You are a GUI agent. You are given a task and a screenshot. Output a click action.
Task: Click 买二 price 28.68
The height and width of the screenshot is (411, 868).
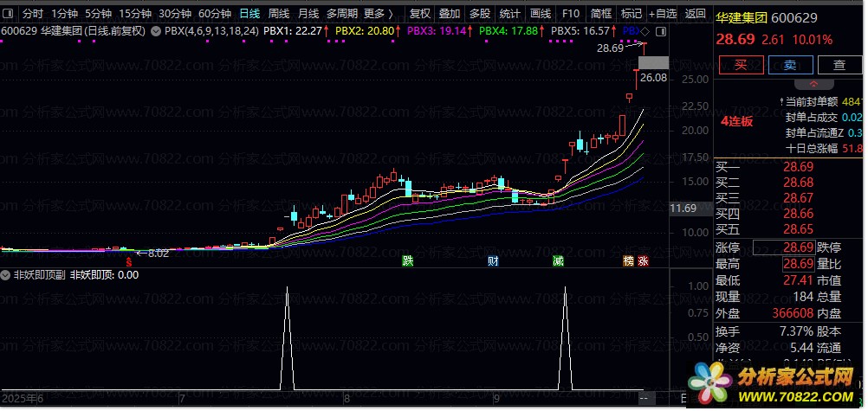[798, 183]
